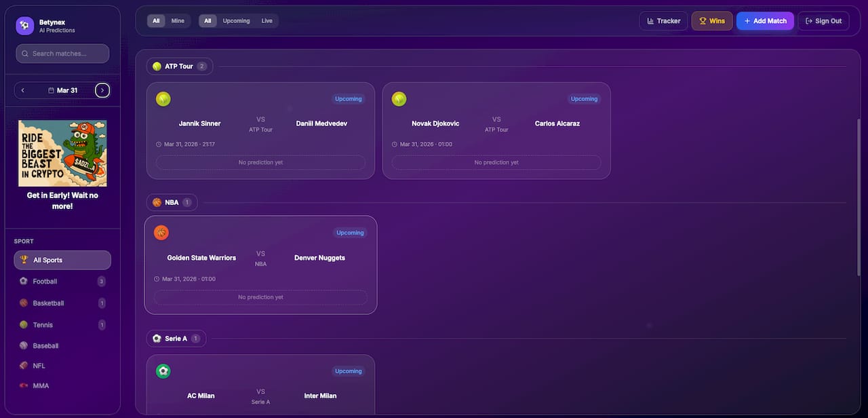Click the Add Match button
This screenshot has width=868, height=418.
(765, 20)
